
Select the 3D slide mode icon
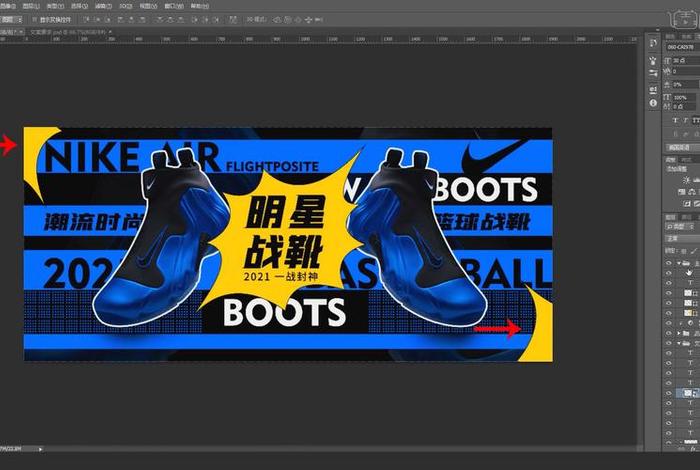[x=308, y=20]
